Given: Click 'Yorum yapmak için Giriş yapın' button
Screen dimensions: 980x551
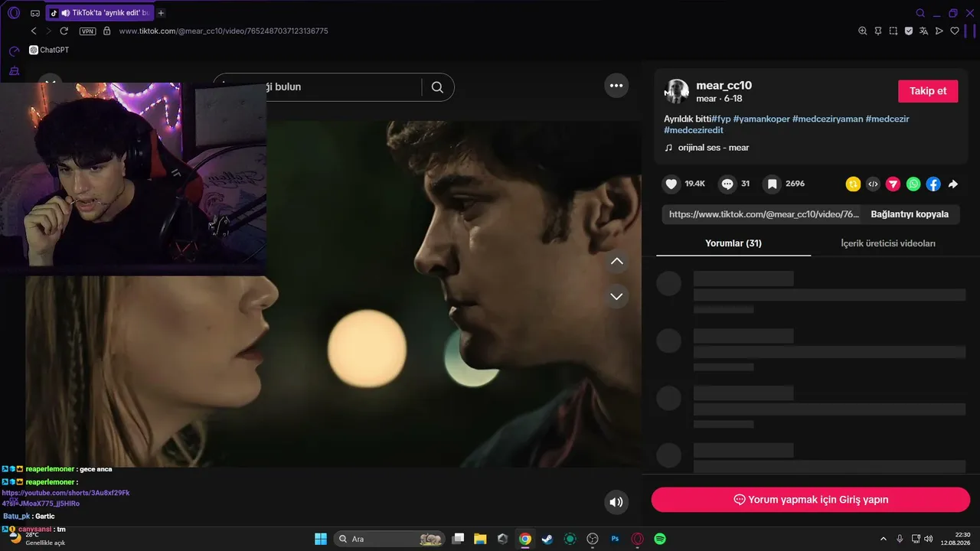Looking at the screenshot, I should 811,500.
